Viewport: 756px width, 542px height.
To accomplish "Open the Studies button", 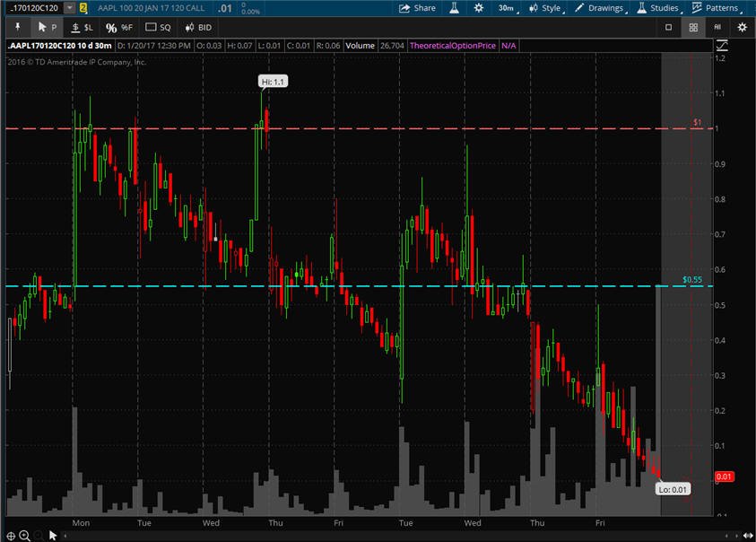I will coord(658,8).
